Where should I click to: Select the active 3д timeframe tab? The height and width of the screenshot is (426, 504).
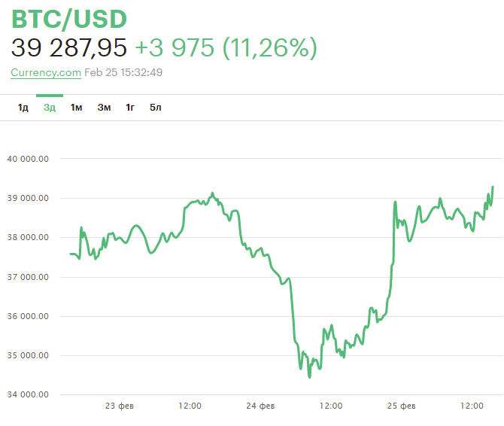(50, 108)
